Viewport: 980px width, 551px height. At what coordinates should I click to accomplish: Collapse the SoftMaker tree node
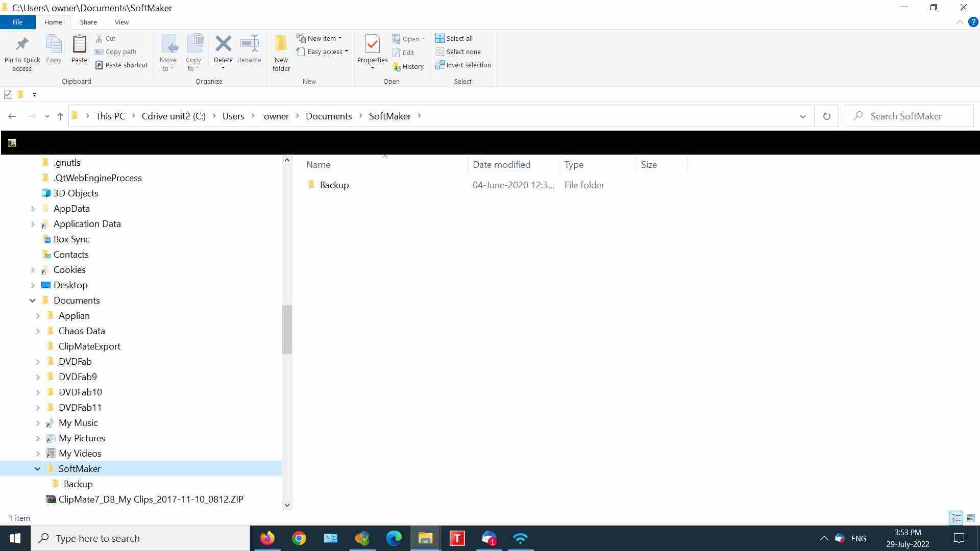[x=37, y=469]
